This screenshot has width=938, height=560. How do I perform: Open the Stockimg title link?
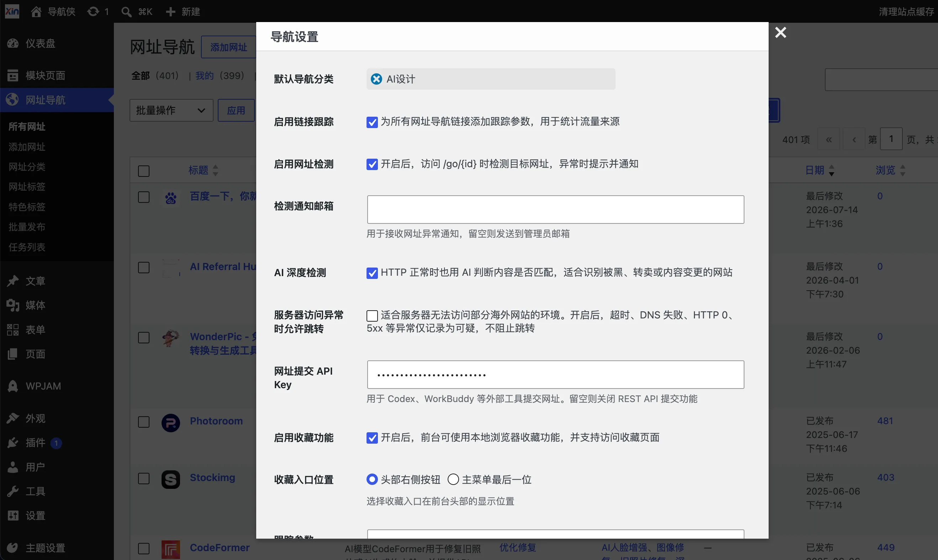(x=212, y=477)
